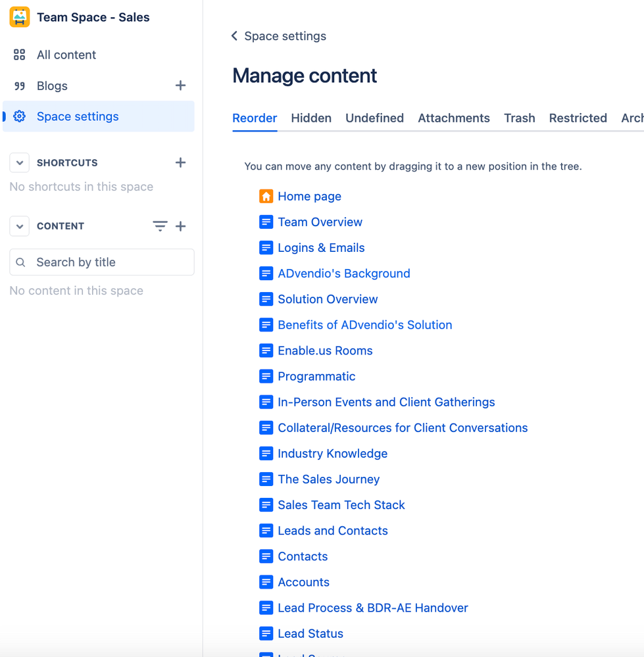Open the Programmatic page
Viewport: 644px width, 657px height.
(x=317, y=376)
